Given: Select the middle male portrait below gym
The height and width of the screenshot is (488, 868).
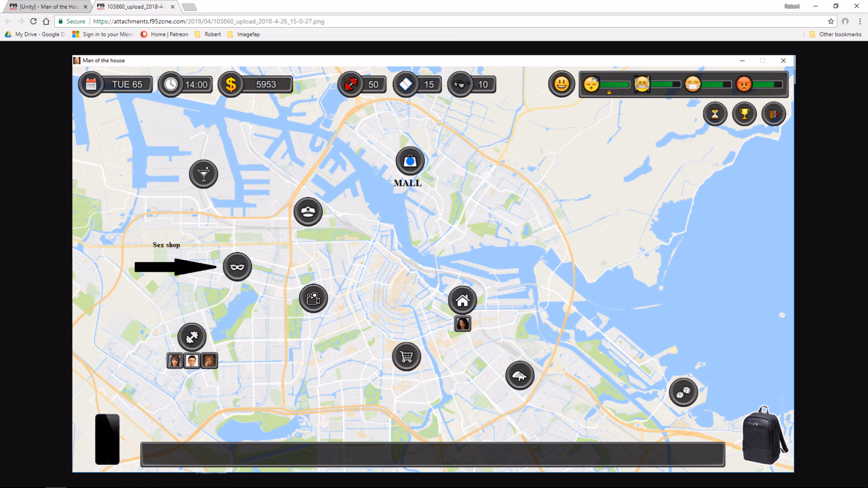Looking at the screenshot, I should (192, 361).
